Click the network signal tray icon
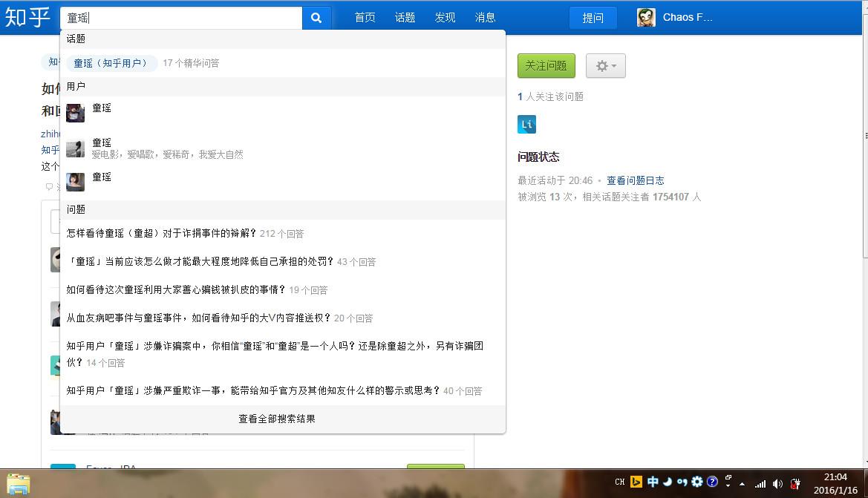This screenshot has height=498, width=868. [x=760, y=484]
